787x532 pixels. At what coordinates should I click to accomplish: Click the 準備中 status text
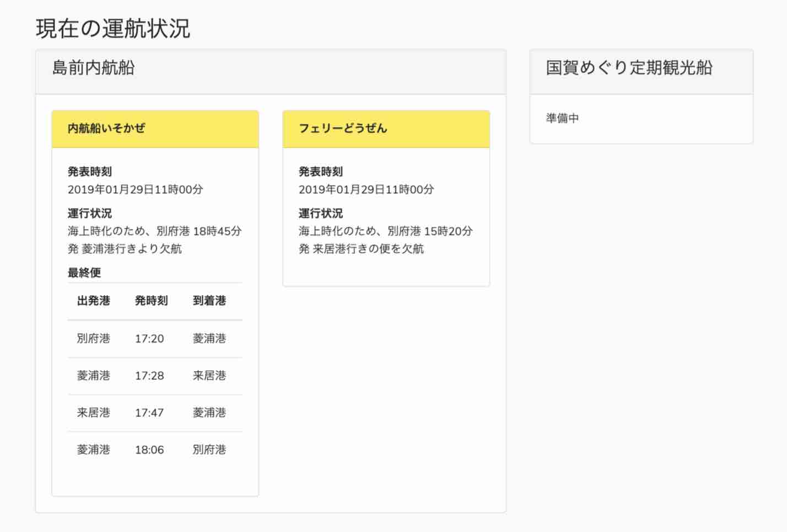[562, 118]
